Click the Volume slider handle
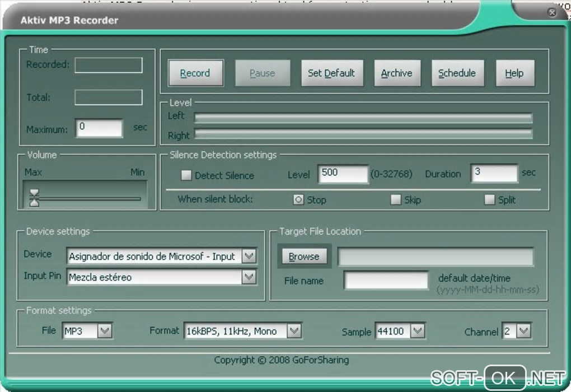Screen dimensions: 571x392 click(34, 198)
